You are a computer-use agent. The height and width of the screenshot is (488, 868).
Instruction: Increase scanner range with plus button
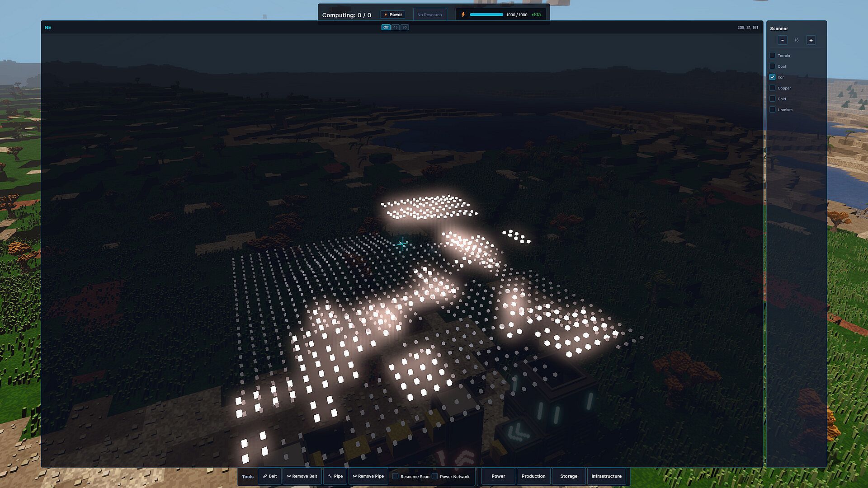click(811, 40)
